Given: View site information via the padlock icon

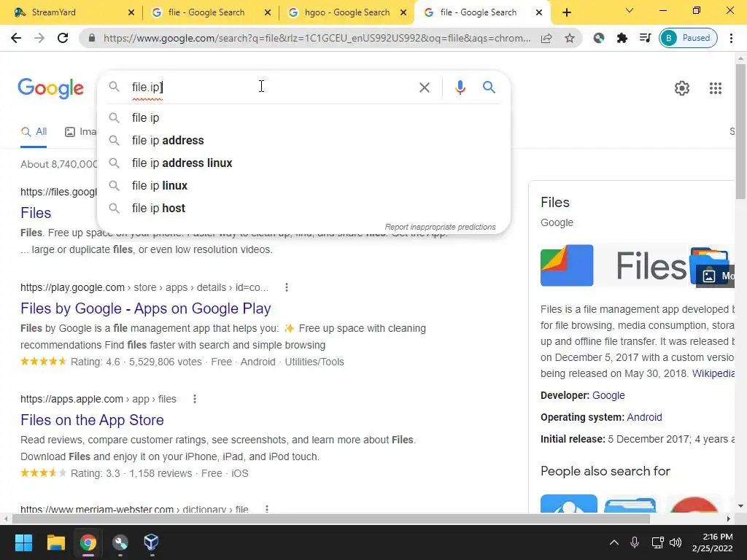Looking at the screenshot, I should [x=92, y=38].
